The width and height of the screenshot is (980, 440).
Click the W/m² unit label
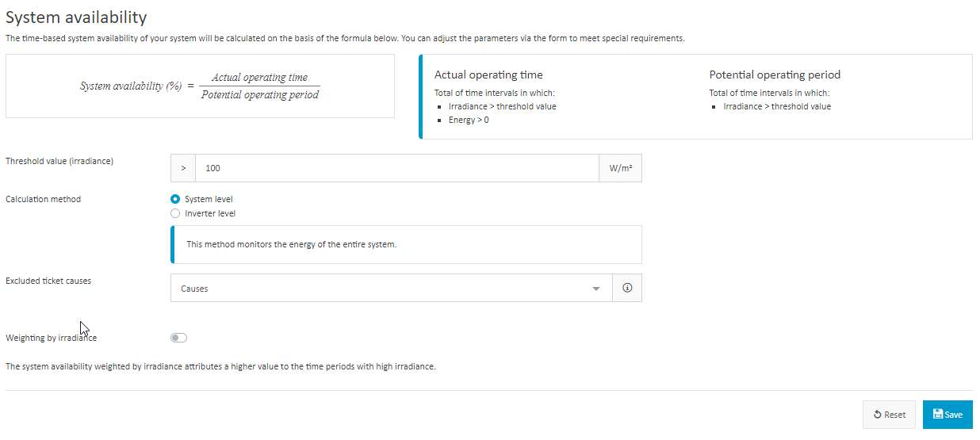click(x=620, y=168)
